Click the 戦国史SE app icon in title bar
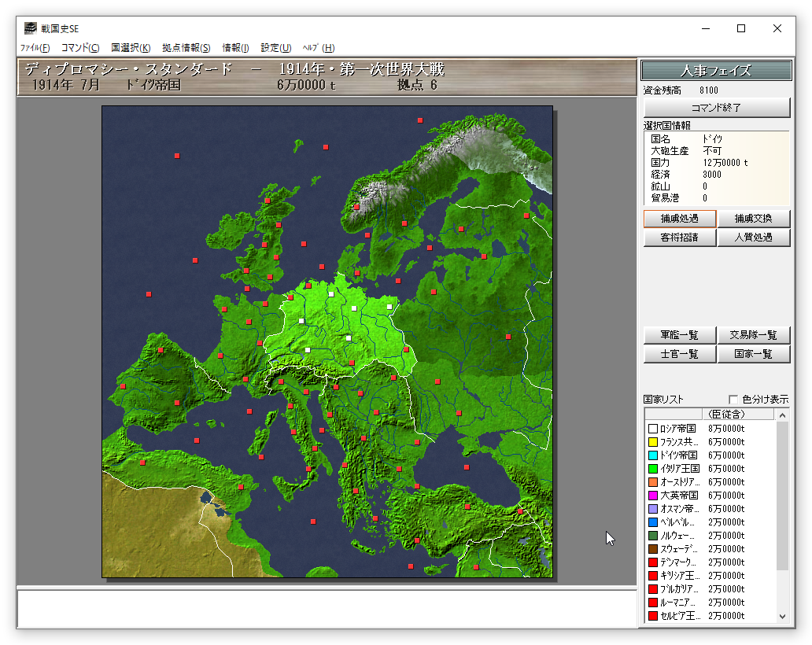This screenshot has height=645, width=812. point(30,28)
